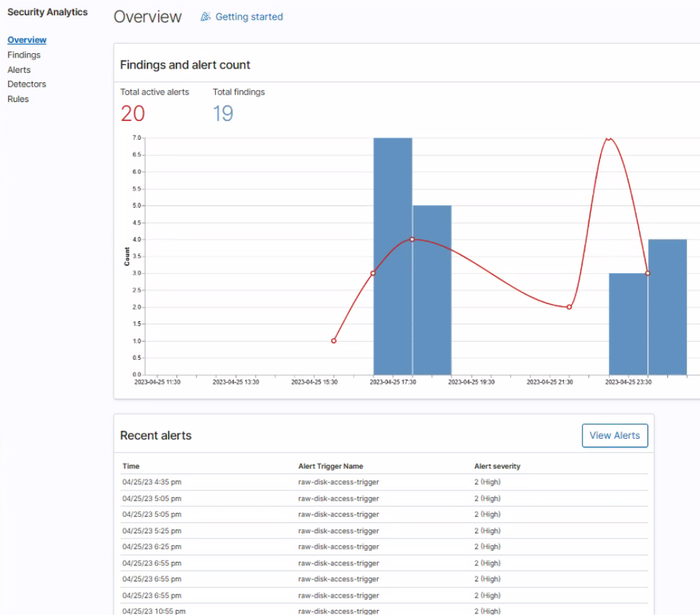
Task: Click the rightmost blue bar at 23:30
Action: 666,306
